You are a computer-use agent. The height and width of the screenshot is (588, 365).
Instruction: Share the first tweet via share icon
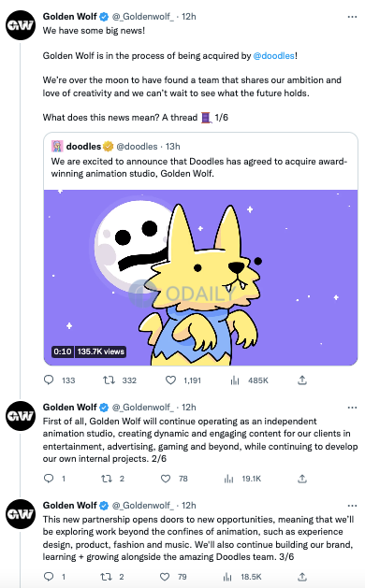[302, 380]
